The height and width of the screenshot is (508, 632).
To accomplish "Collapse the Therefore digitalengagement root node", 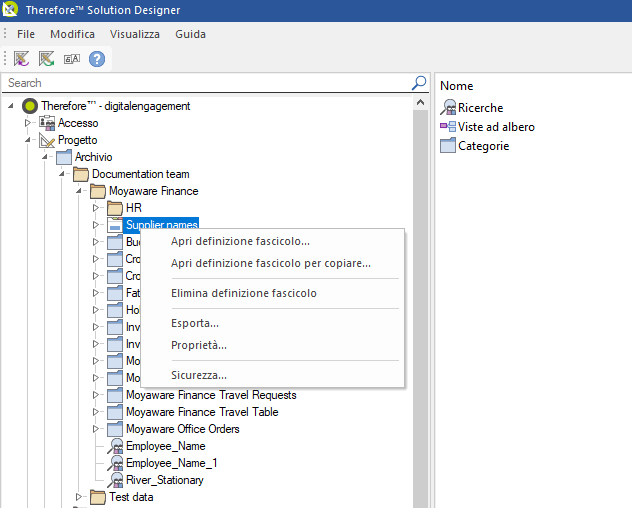I will pyautogui.click(x=11, y=106).
